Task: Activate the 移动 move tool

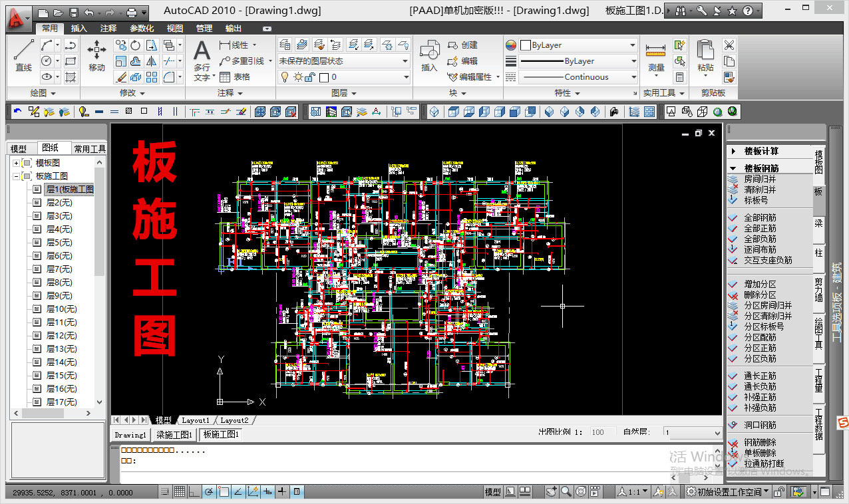Action: [96, 55]
